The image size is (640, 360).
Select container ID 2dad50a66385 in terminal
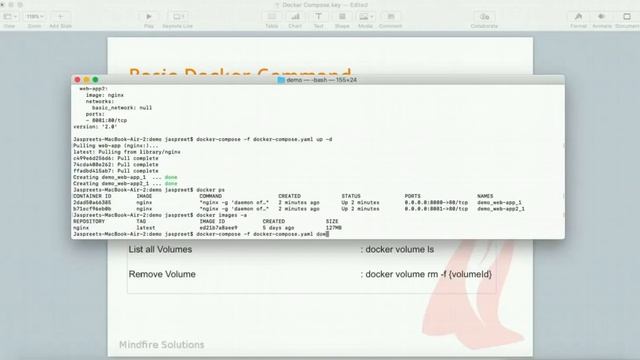click(x=92, y=202)
